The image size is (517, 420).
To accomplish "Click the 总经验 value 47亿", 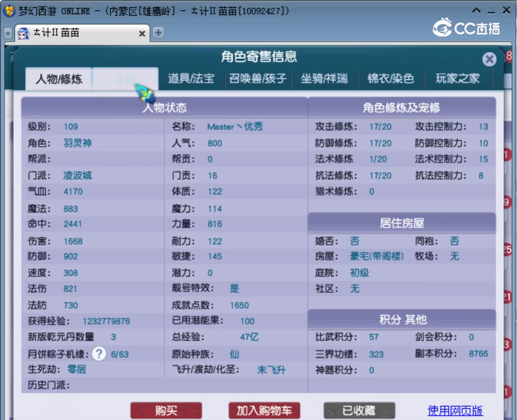I will point(249,337).
